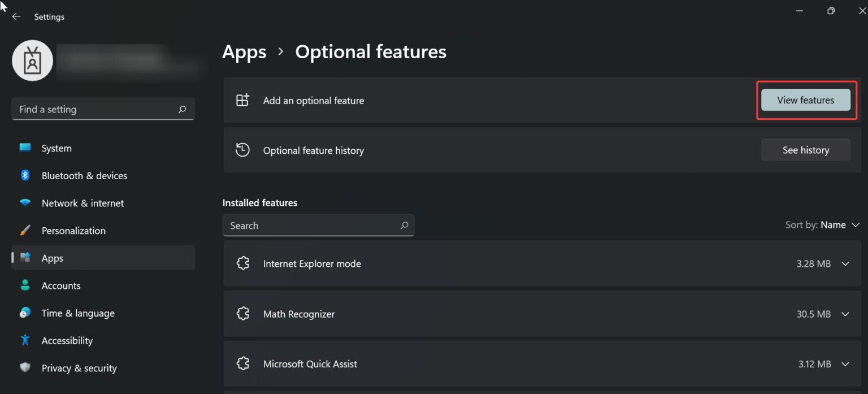Open Time & language settings section
Image resolution: width=868 pixels, height=394 pixels.
click(78, 313)
